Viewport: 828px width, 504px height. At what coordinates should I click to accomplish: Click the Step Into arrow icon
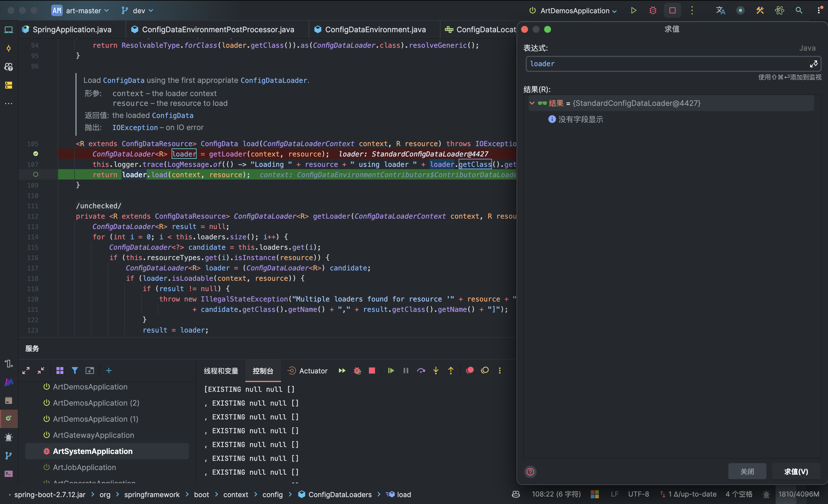[436, 371]
